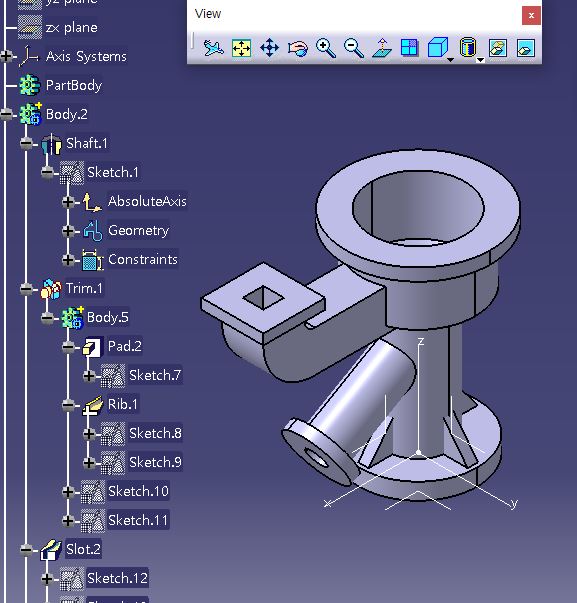Viewport: 577px width, 603px height.
Task: Select the Sketch.12 label
Action: click(117, 578)
